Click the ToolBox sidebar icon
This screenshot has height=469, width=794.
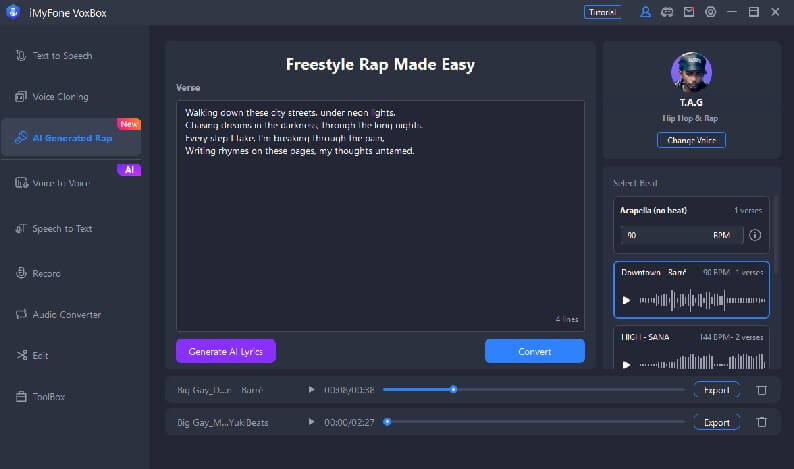click(21, 397)
